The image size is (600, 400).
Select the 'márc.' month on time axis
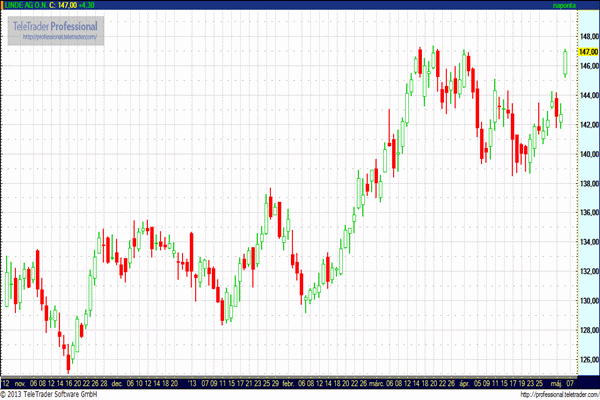pyautogui.click(x=376, y=383)
